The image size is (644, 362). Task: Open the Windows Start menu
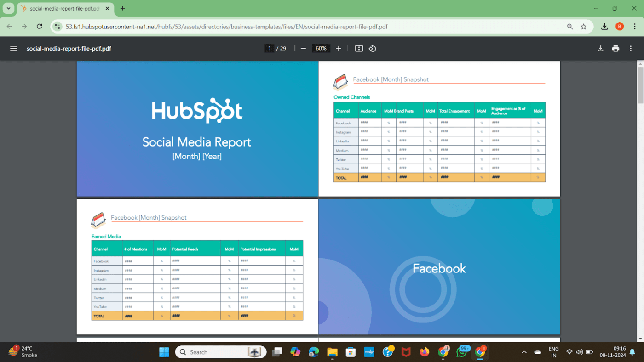[164, 352]
